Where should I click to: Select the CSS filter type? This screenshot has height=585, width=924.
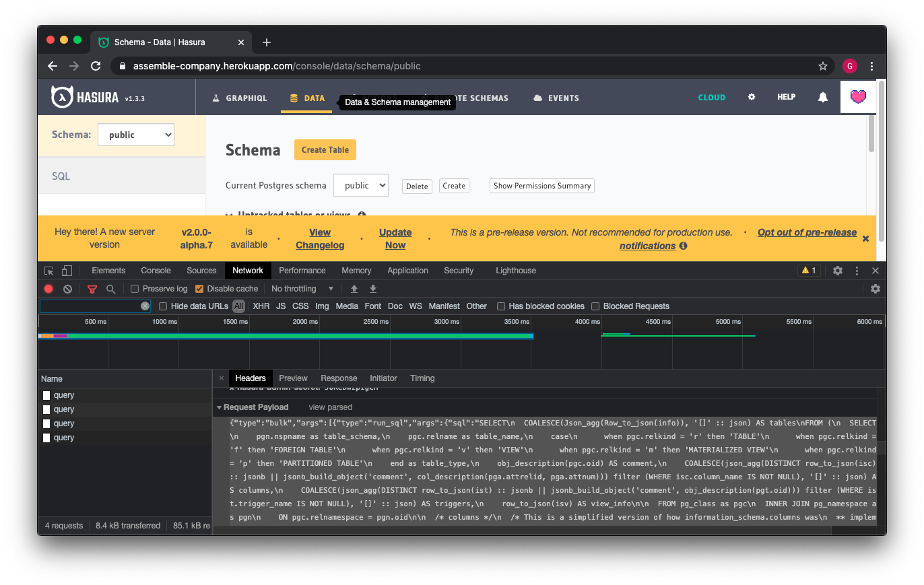(x=300, y=306)
